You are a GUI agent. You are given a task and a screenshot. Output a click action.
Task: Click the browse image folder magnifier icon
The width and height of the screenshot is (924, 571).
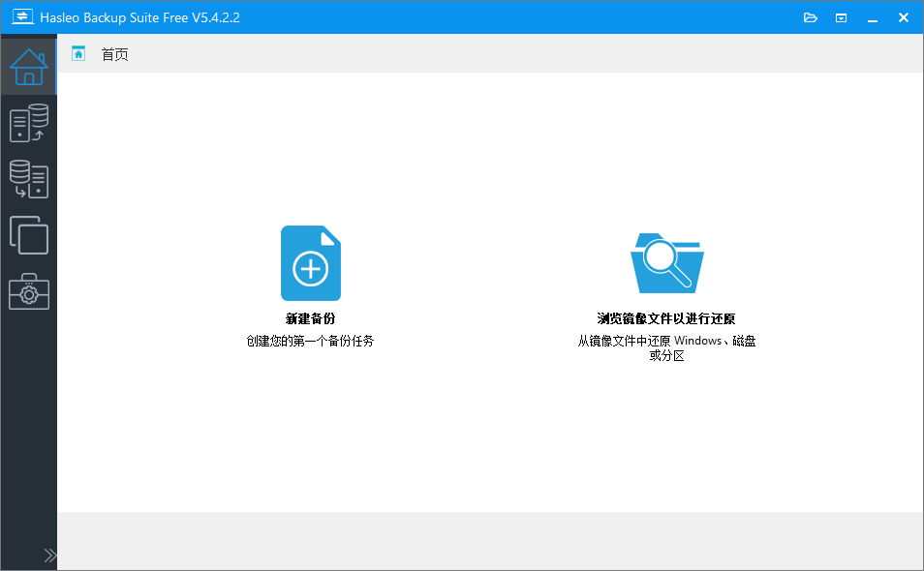[666, 262]
